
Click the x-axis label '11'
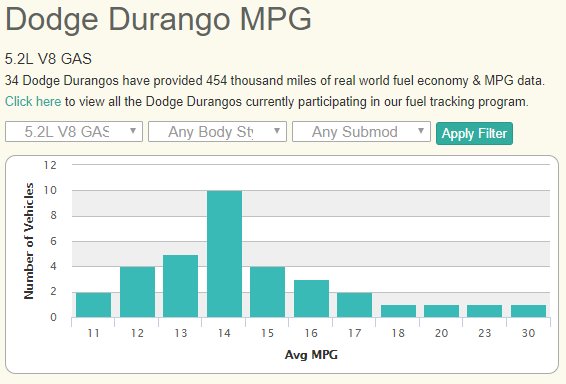pos(93,333)
